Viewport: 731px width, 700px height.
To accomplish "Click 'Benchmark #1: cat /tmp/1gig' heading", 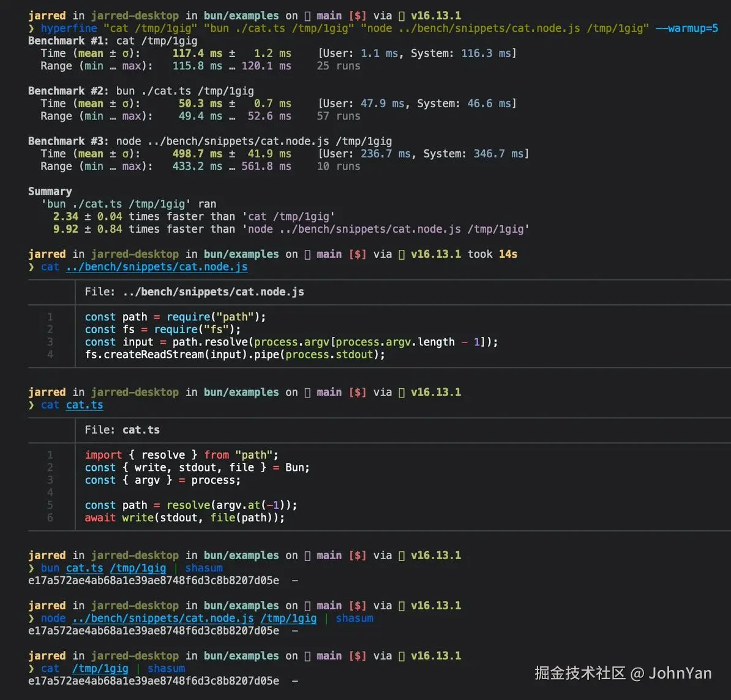I will click(113, 41).
